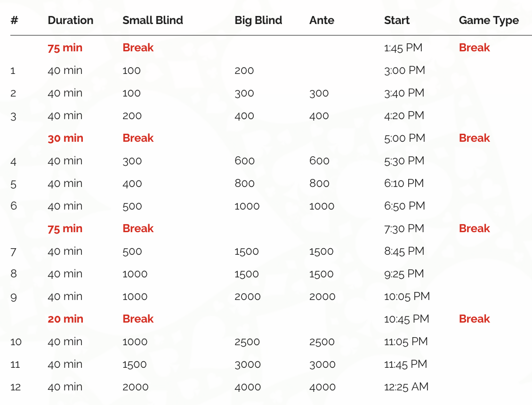
Task: Click the red 20 min break duration
Action: pos(65,319)
